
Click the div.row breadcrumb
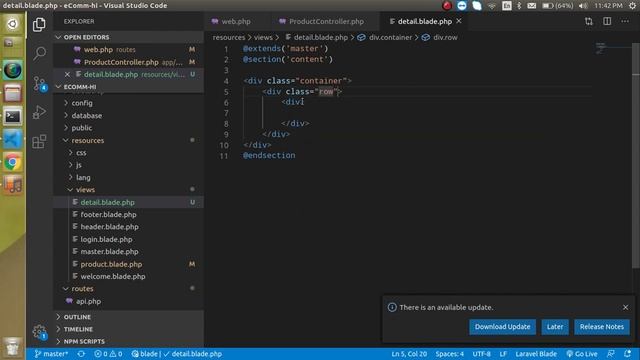440,37
